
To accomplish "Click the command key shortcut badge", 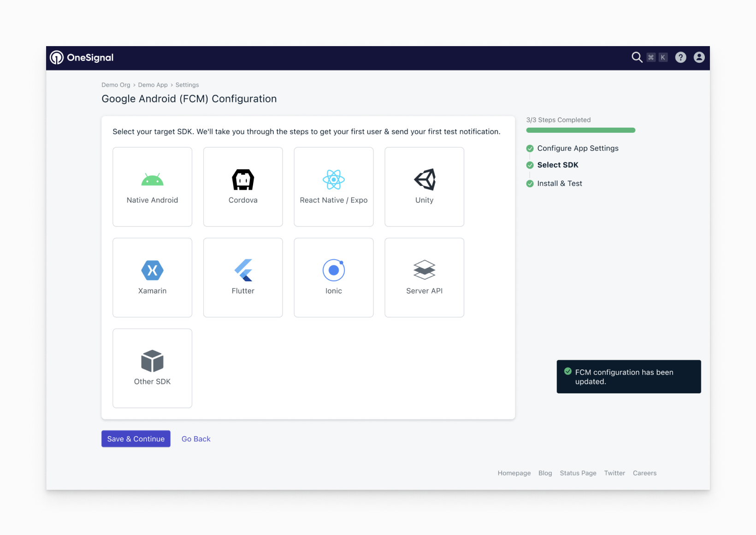I will tap(651, 57).
